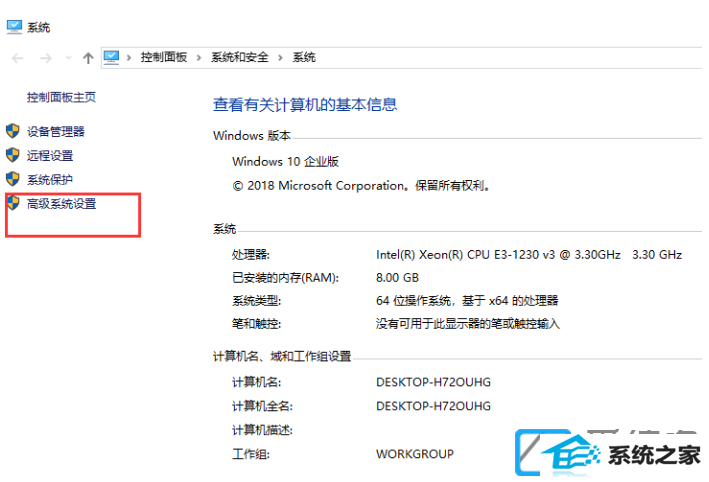Select installed RAM value 8.00 GB

coord(397,277)
